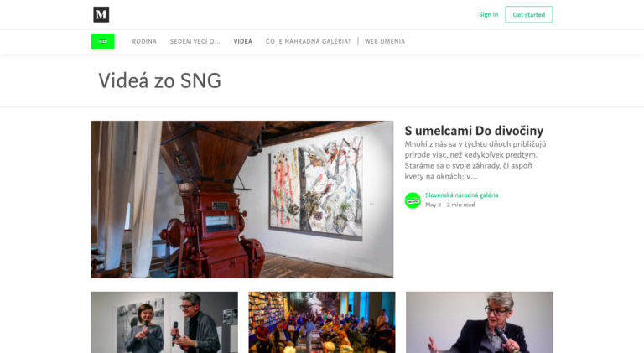Open thumbnail of speaker with glasses and microphone
This screenshot has height=353, width=644.
480,322
